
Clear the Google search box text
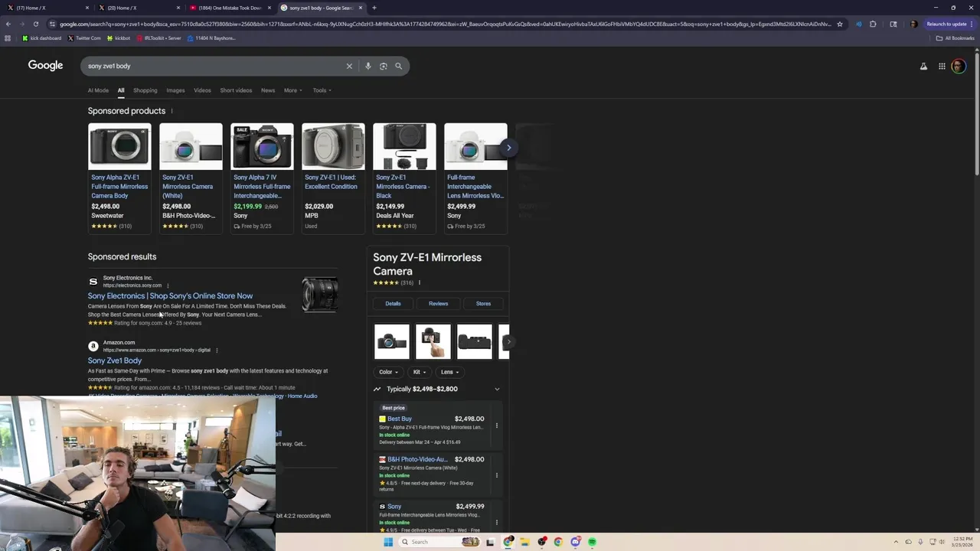coord(349,66)
